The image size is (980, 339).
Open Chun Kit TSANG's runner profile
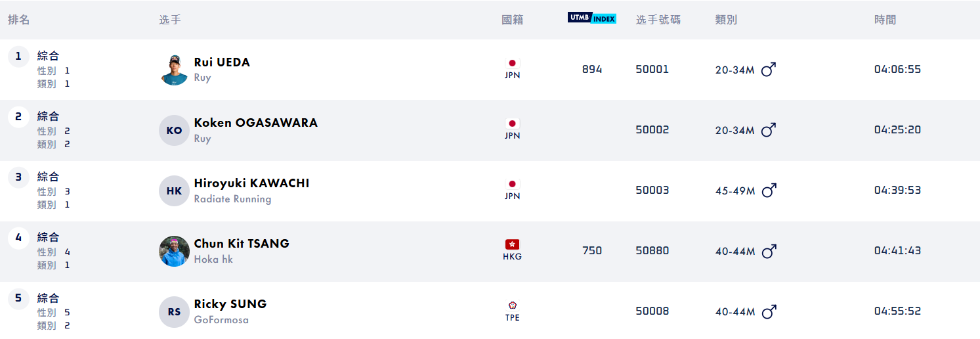[242, 244]
